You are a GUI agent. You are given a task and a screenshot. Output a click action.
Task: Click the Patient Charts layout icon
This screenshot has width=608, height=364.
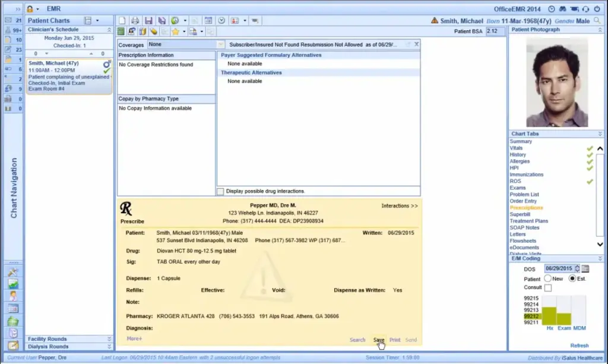point(88,21)
